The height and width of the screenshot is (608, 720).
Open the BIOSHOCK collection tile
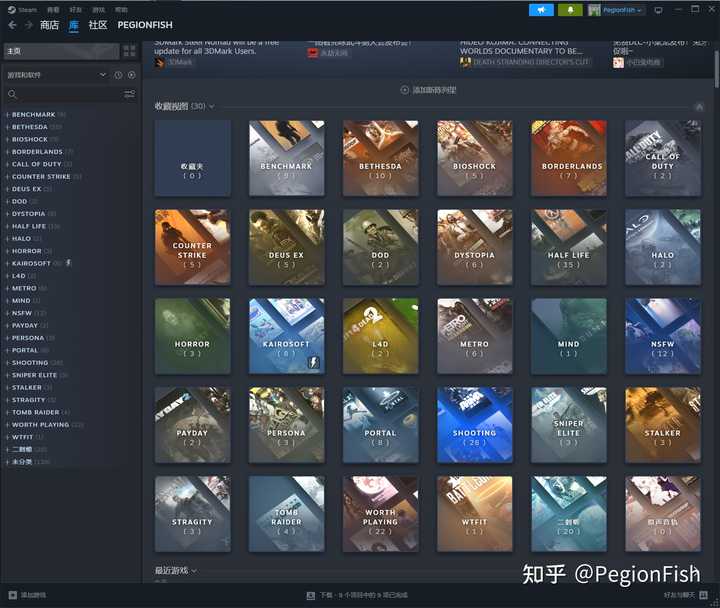474,158
